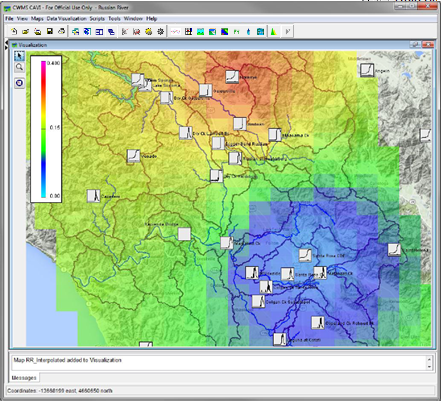Click the Hacienda Bridge blank marker
Viewport: 441px width, 401px height.
pyautogui.click(x=184, y=234)
